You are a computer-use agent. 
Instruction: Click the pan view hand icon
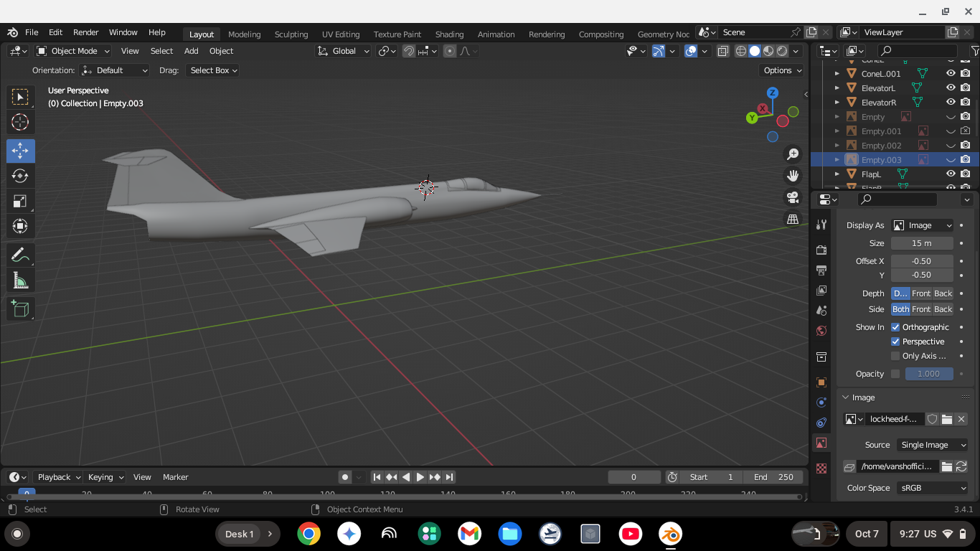pyautogui.click(x=793, y=176)
